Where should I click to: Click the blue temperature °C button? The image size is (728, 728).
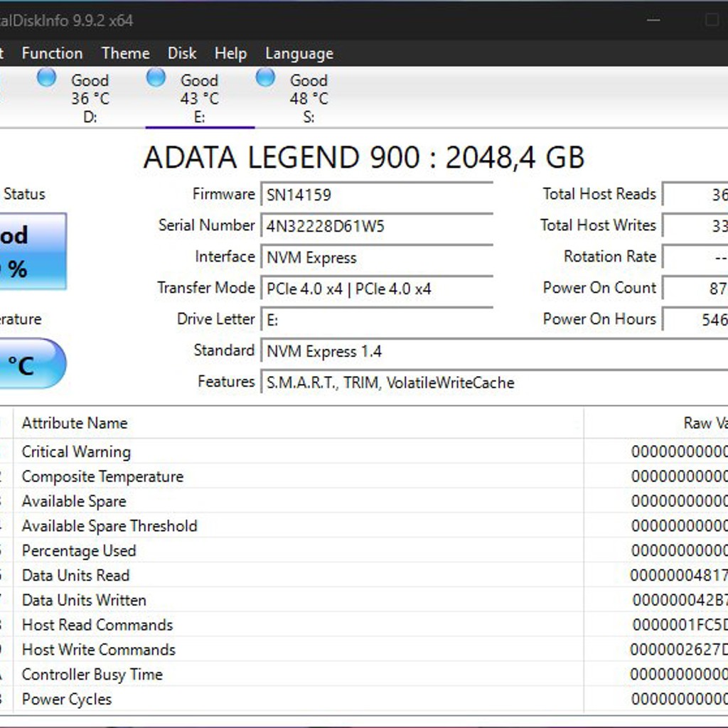tap(33, 363)
